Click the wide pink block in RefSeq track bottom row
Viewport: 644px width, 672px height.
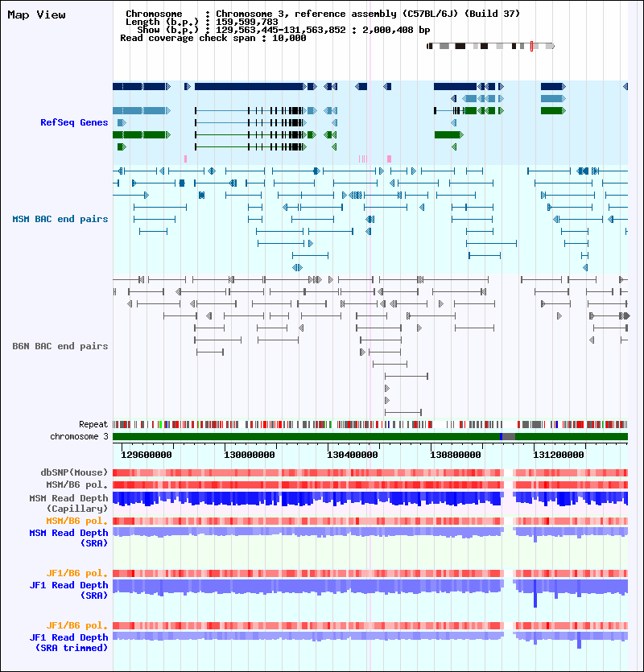click(389, 159)
